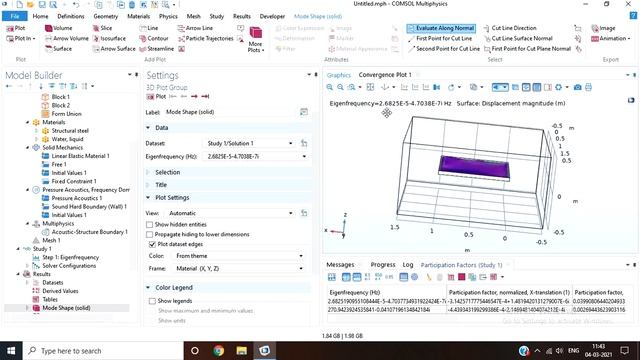The height and width of the screenshot is (360, 640).
Task: Add a Surface plot
Action: (x=58, y=49)
